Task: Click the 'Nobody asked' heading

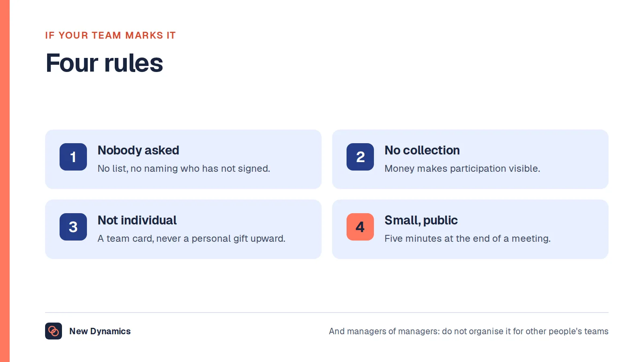Action: [138, 150]
